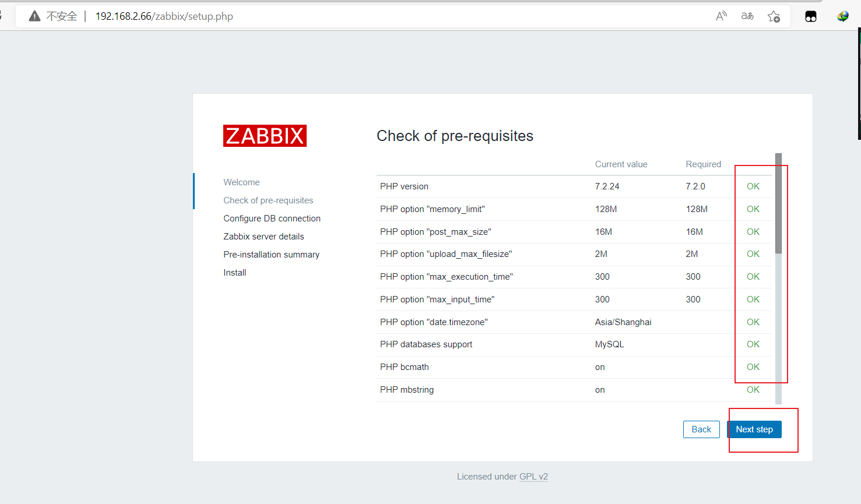Click OK status in date.timezone row
Screen dimensions: 861x504
coord(753,322)
